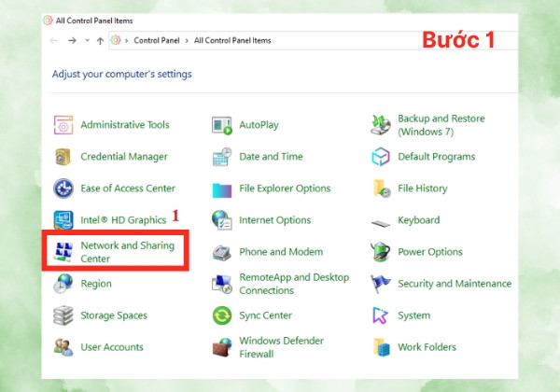Expand the recent locations dropdown arrow

coord(87,40)
